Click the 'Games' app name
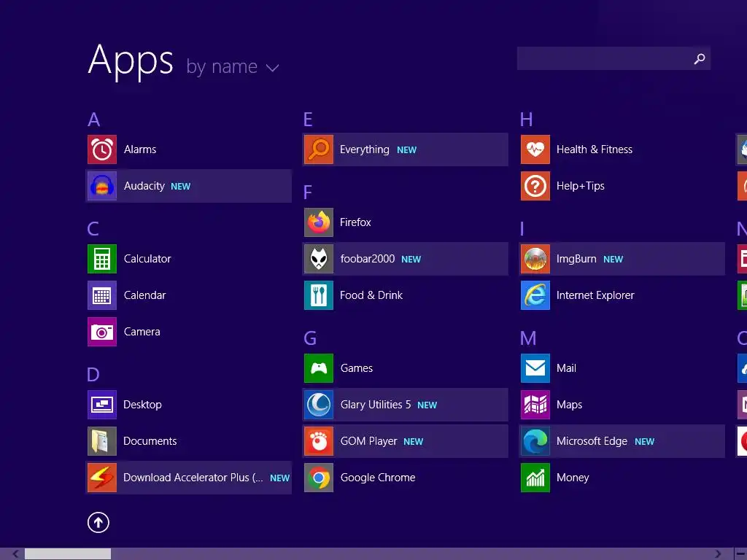The height and width of the screenshot is (560, 747). (x=357, y=368)
